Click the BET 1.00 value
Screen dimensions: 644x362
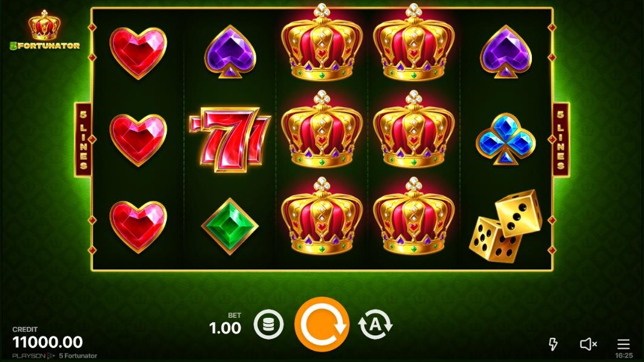(225, 328)
